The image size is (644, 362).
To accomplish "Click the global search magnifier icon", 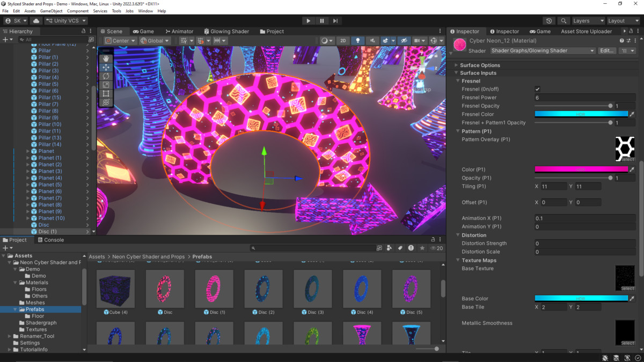I will [563, 21].
